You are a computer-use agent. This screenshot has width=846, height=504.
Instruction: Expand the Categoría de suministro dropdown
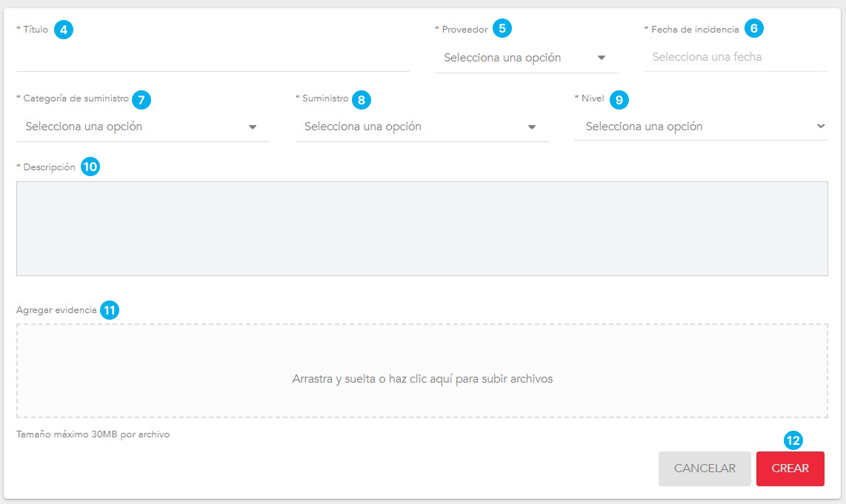point(133,127)
